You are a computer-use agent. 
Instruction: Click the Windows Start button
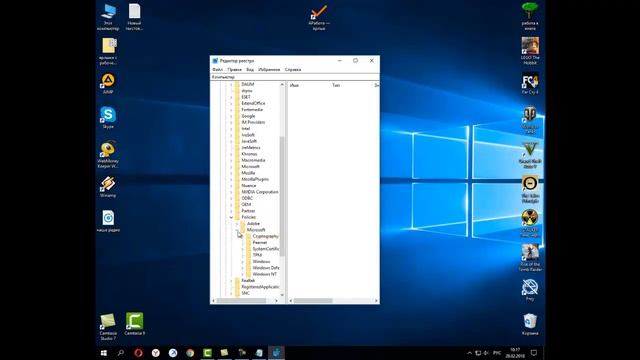click(x=104, y=353)
